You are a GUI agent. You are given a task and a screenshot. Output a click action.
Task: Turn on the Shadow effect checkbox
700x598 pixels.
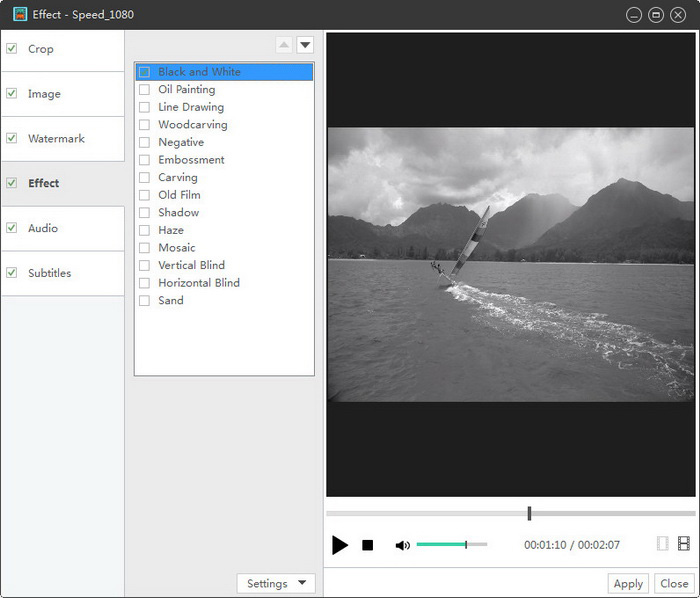pos(144,212)
